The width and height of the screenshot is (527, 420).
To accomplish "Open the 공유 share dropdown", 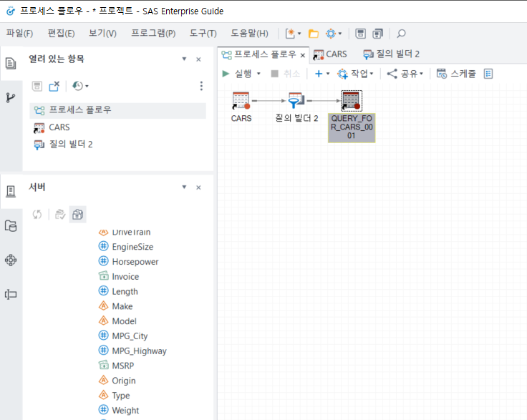I will point(405,74).
